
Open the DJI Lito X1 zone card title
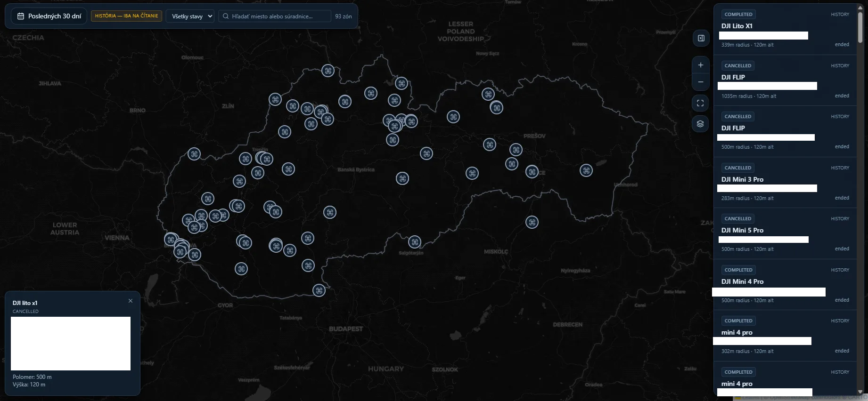737,26
